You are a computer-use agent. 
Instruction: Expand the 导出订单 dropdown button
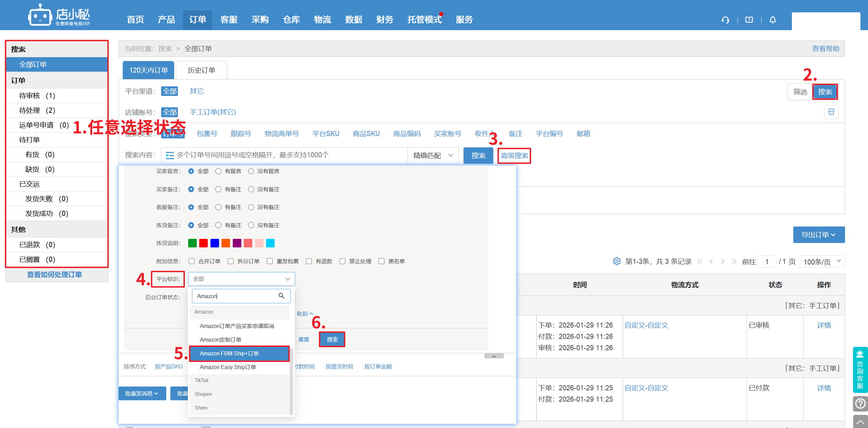point(819,235)
